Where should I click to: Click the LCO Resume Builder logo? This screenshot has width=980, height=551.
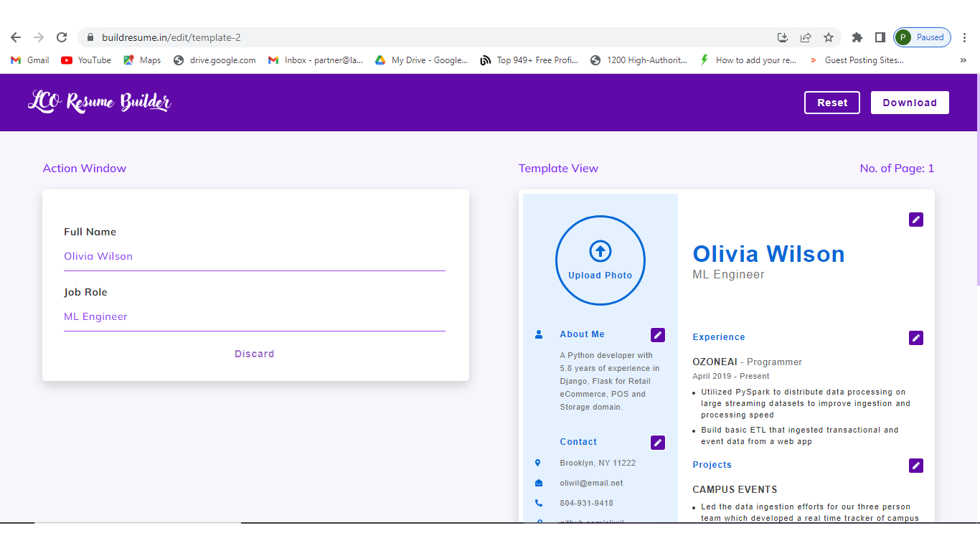tap(100, 103)
